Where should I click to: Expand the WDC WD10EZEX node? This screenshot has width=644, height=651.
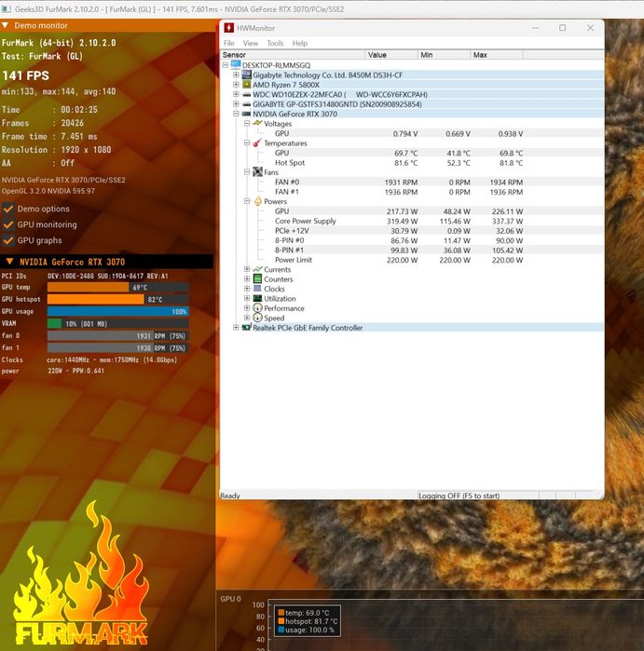click(236, 94)
